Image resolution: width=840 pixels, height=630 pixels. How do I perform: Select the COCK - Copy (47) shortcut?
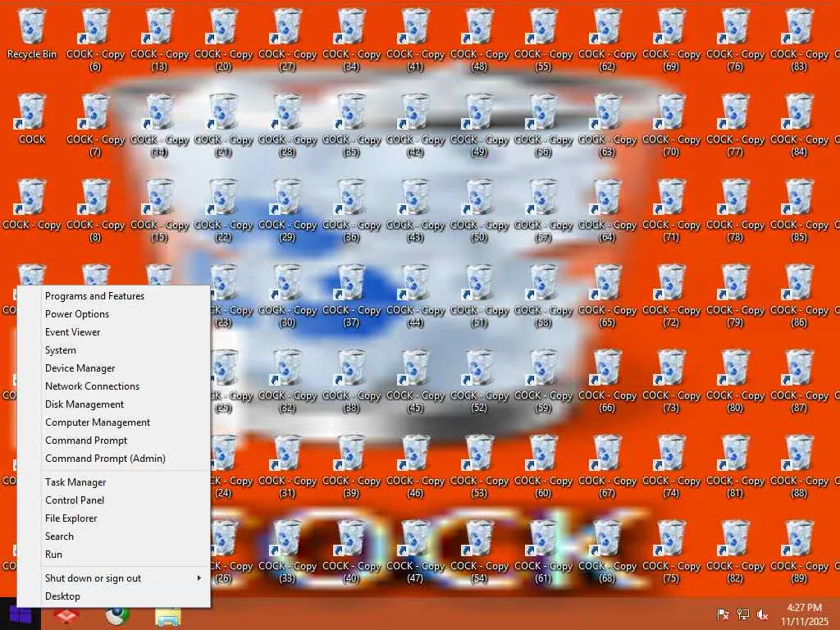click(x=415, y=552)
